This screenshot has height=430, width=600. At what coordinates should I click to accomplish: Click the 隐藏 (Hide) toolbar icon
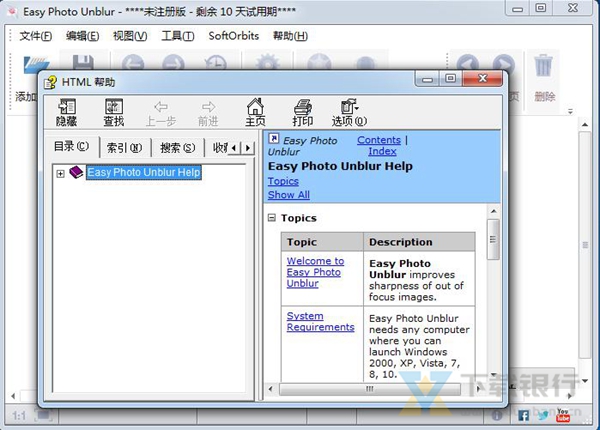67,112
